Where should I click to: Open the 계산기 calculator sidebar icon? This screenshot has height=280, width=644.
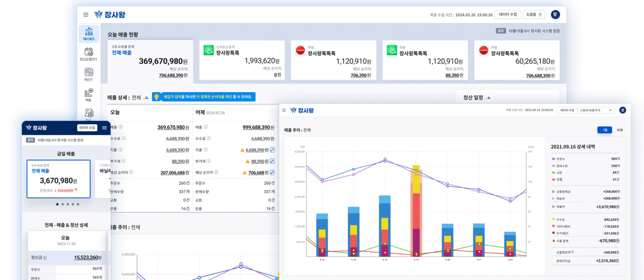(x=89, y=74)
